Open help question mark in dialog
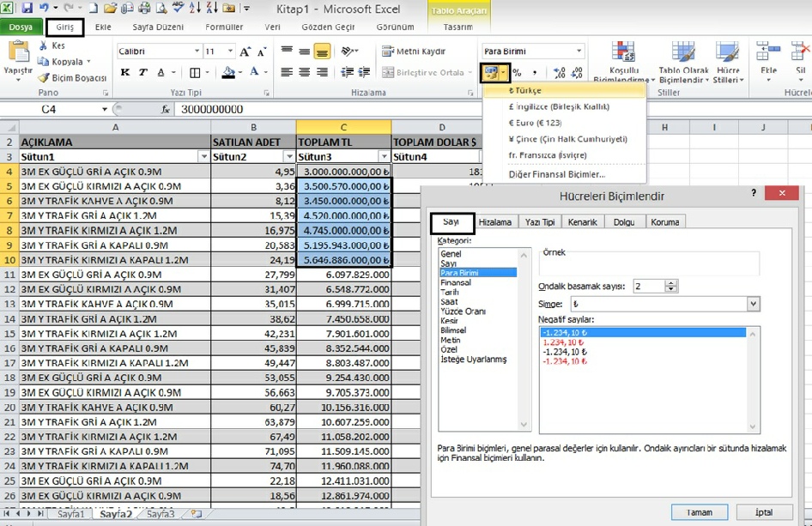This screenshot has width=812, height=526. click(x=754, y=193)
